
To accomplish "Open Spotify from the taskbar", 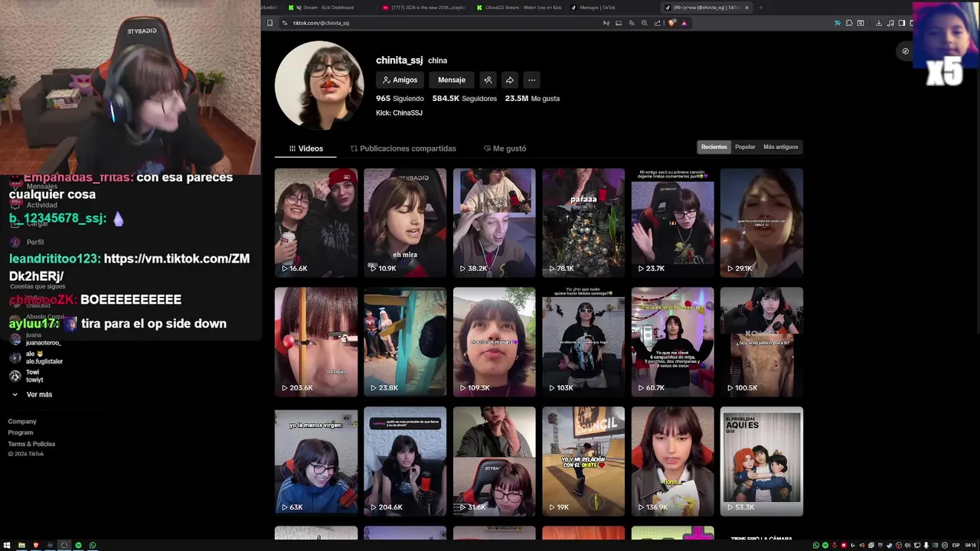I will coord(78,545).
